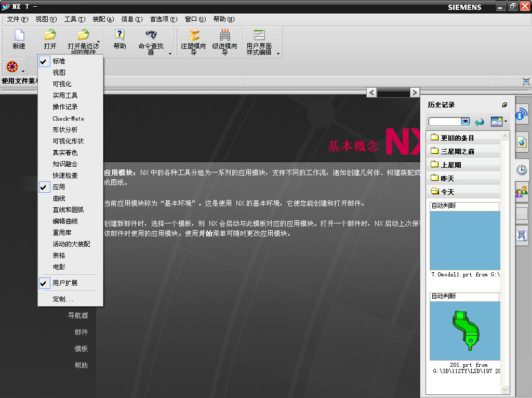
Task: Open the roles people sidebar tab
Action: 522,192
